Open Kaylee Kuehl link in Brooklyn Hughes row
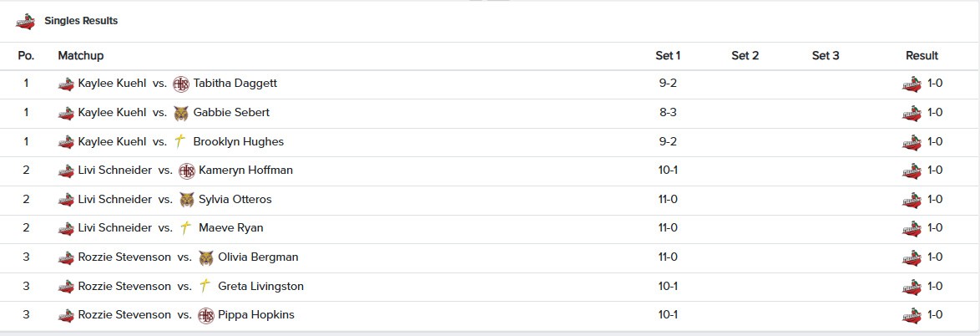Viewport: 980px width, 336px height. [112, 141]
